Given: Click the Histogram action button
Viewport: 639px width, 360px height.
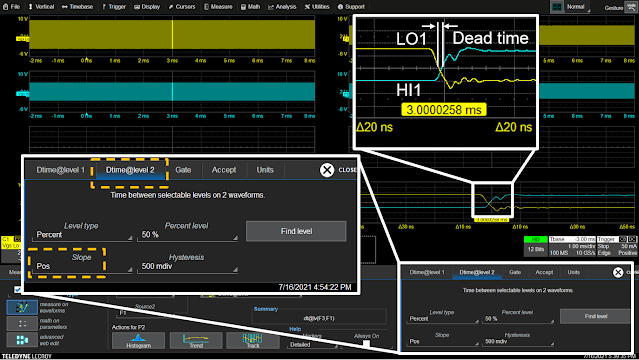Looking at the screenshot, I should 139,340.
